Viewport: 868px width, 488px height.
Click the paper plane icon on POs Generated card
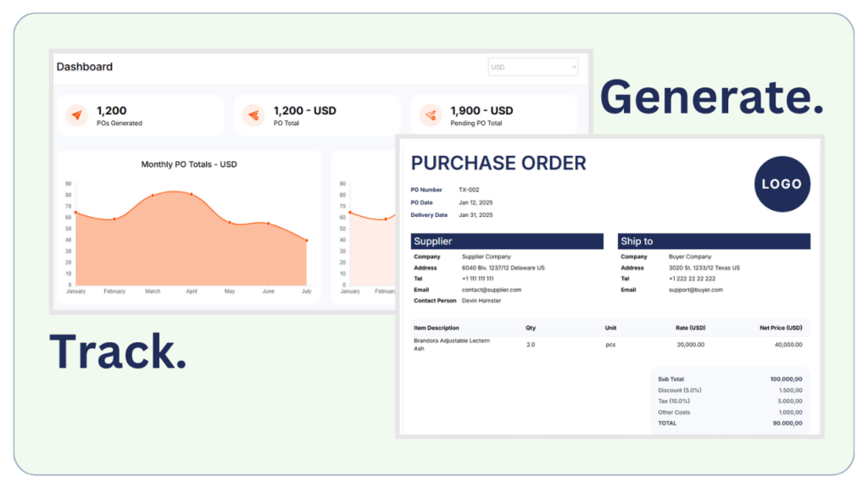[75, 114]
